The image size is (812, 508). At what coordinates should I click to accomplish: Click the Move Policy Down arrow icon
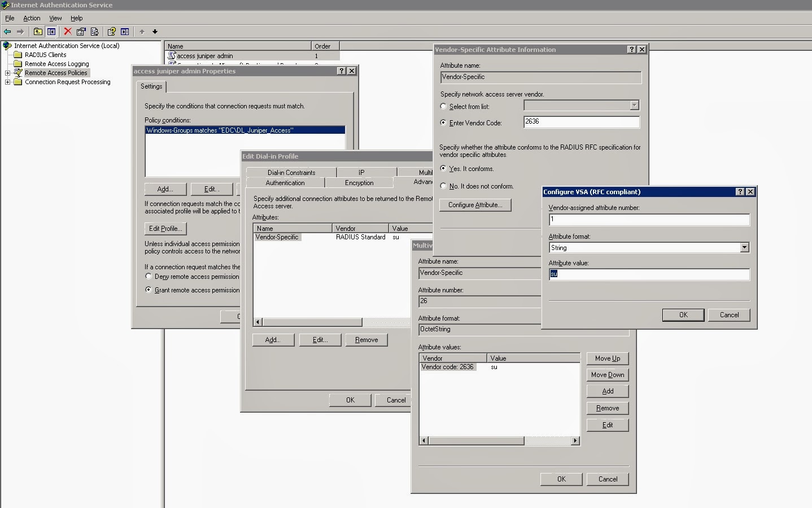154,32
